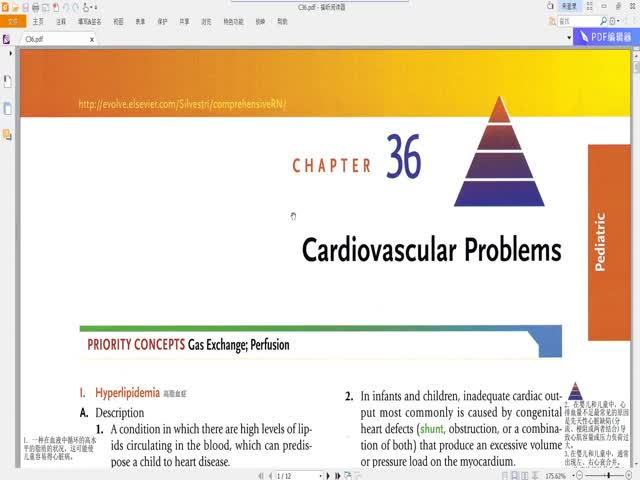
Task: Click the save icon in quick access toolbar
Action: [25, 7]
